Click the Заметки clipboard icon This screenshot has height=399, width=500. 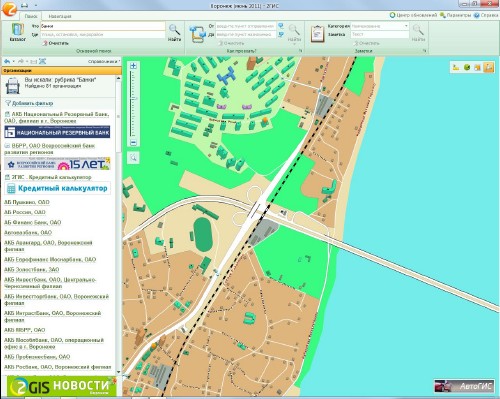point(317,33)
